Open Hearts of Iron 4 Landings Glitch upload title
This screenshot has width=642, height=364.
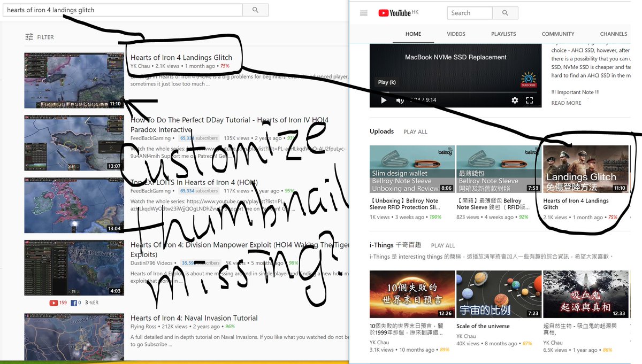576,204
